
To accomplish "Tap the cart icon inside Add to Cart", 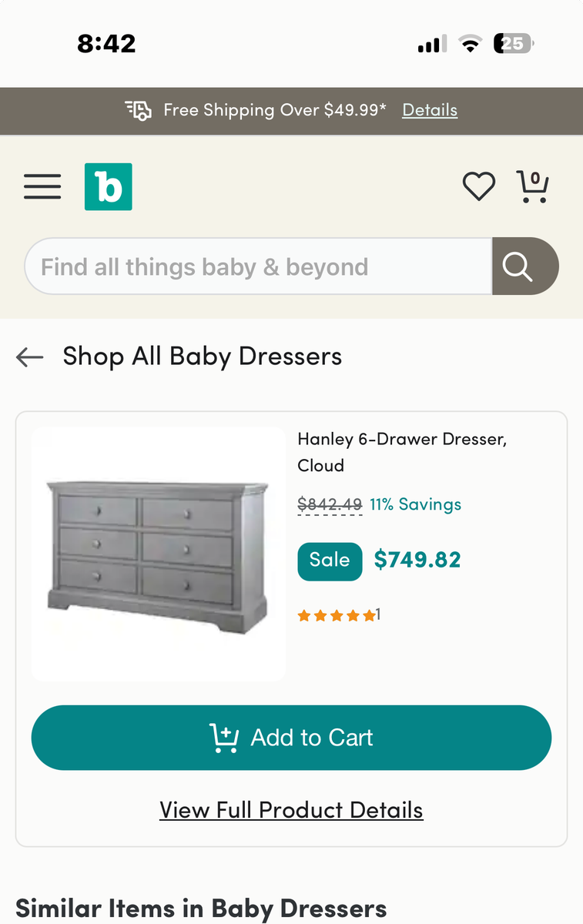I will pyautogui.click(x=224, y=738).
